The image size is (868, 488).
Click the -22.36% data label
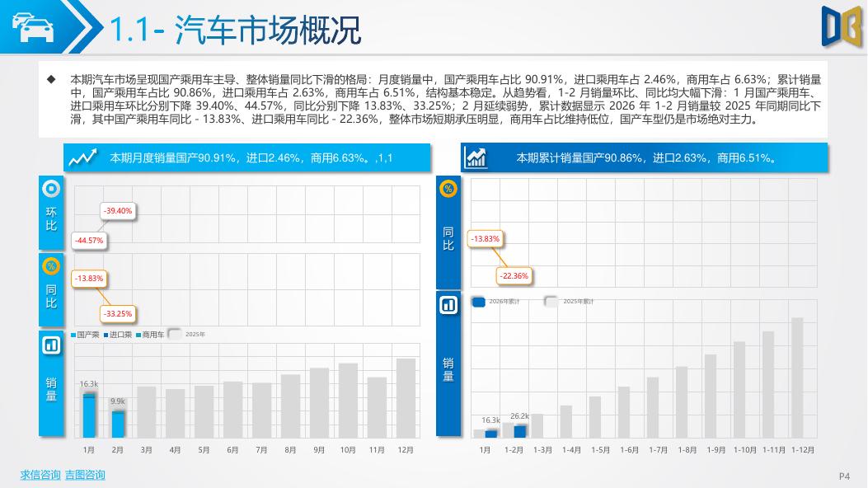[x=514, y=275]
